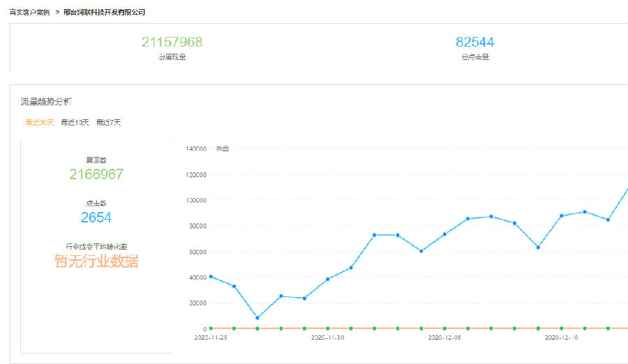Click blue data point for 2020-12-07 peak
This screenshot has width=628, height=364.
491,217
